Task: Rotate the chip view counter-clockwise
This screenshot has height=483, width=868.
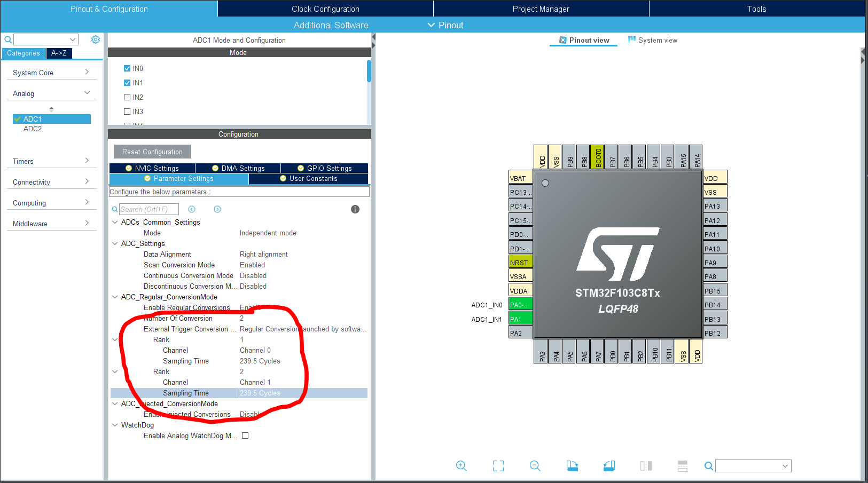Action: [x=609, y=466]
